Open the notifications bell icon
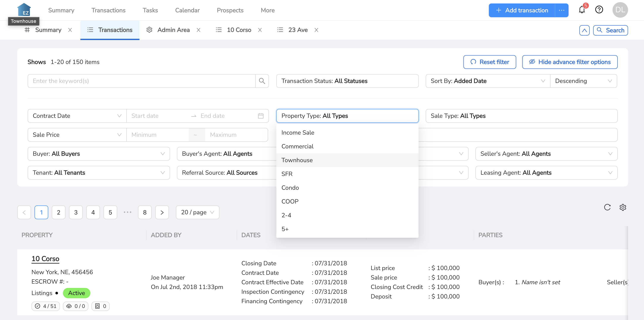Image resolution: width=644 pixels, height=320 pixels. [x=582, y=10]
